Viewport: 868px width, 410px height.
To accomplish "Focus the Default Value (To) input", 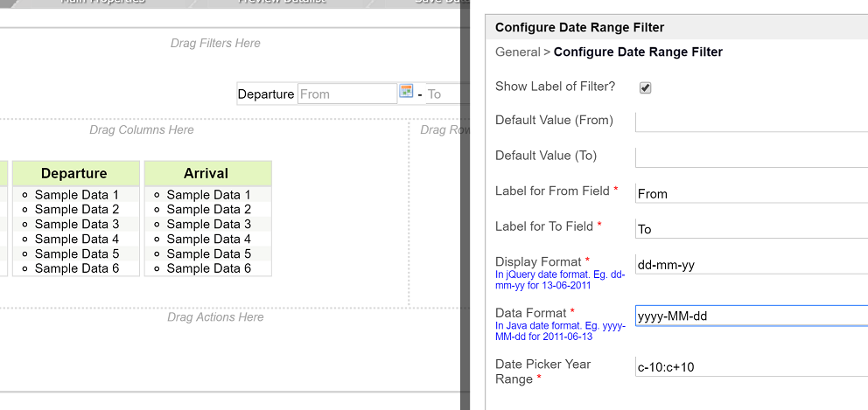I will click(x=751, y=157).
